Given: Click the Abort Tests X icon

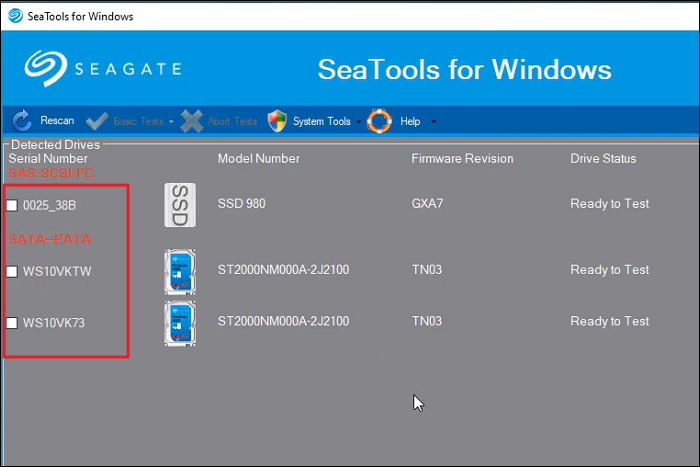Looking at the screenshot, I should coord(192,121).
